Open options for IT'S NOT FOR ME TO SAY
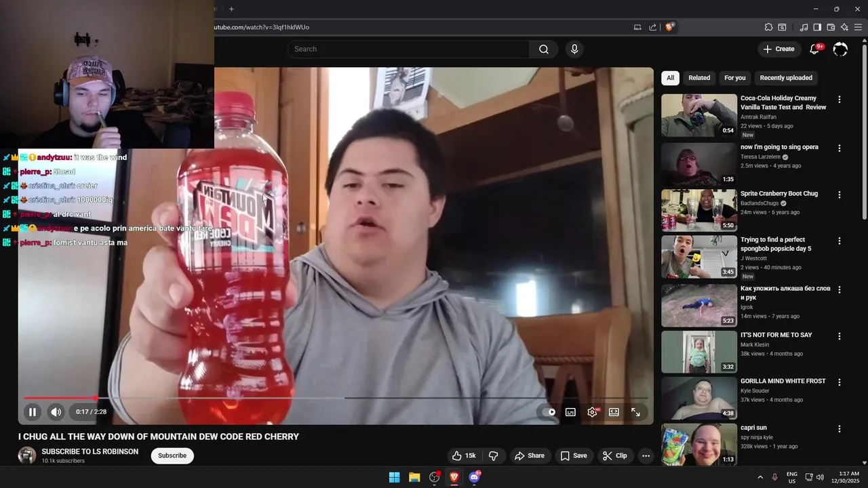The width and height of the screenshot is (868, 488). [x=840, y=336]
